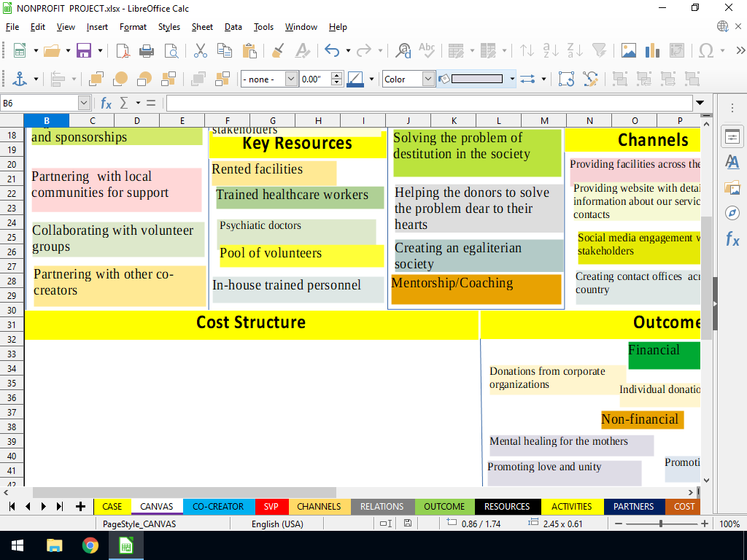
Task: Open the Data menu
Action: (233, 27)
